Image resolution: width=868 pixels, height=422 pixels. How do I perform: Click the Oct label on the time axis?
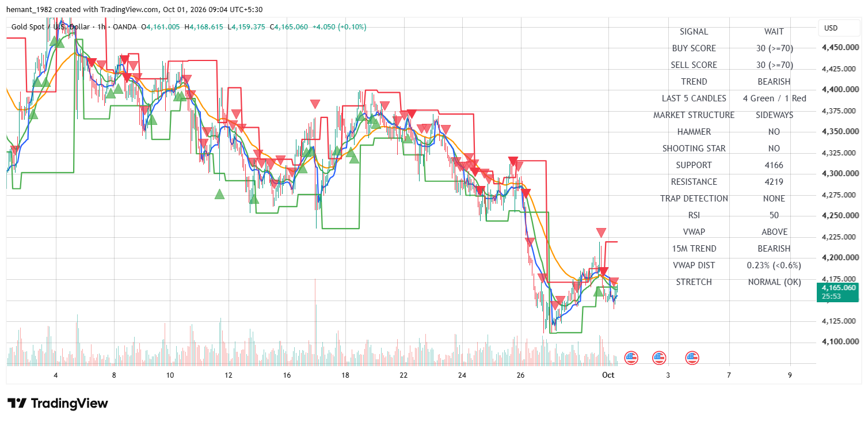pyautogui.click(x=608, y=375)
